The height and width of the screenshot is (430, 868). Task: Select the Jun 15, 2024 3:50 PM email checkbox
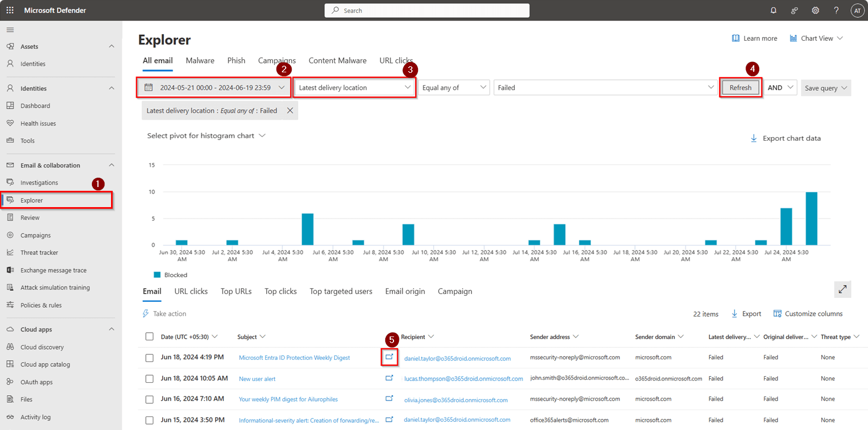[150, 420]
